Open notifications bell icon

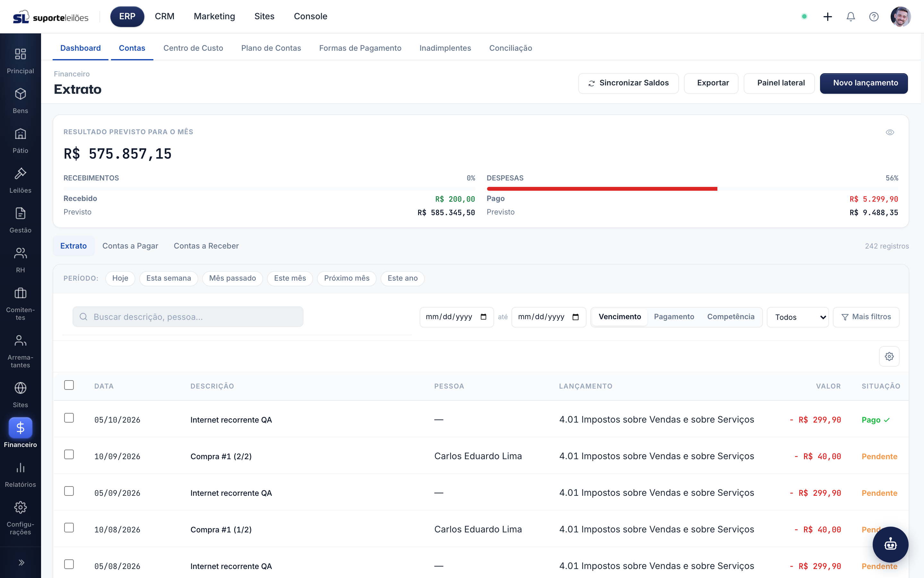850,16
